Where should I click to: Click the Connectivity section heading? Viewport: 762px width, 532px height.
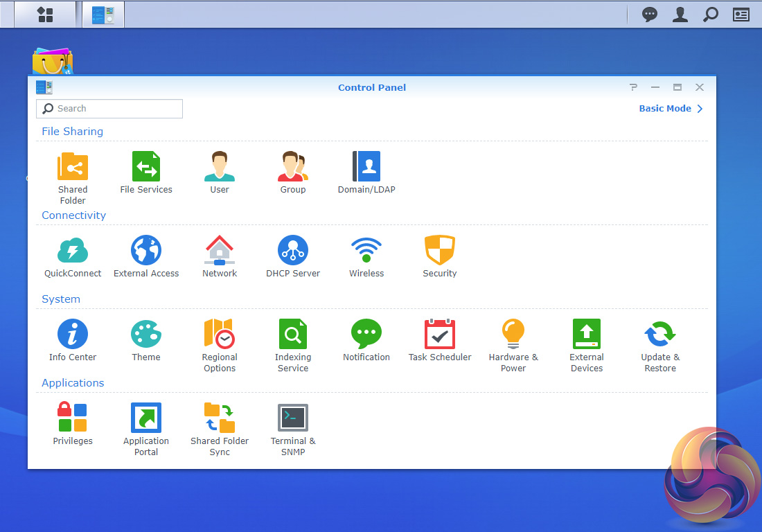coord(74,215)
